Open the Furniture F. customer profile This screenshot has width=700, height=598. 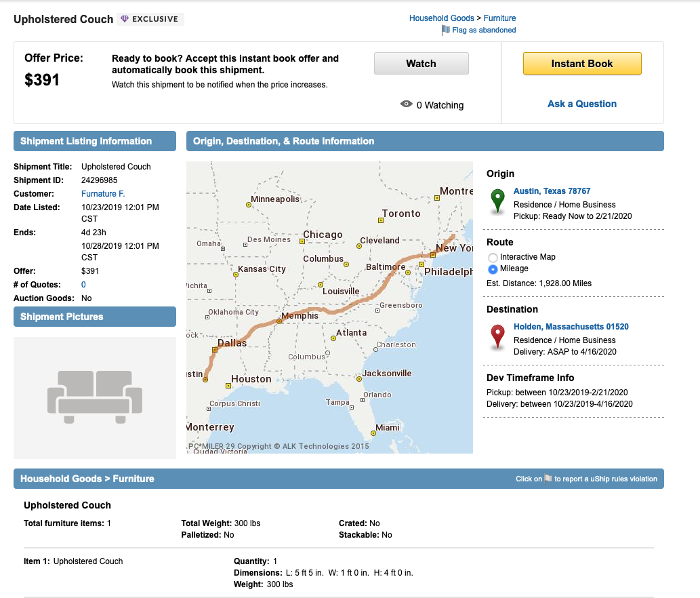(103, 193)
